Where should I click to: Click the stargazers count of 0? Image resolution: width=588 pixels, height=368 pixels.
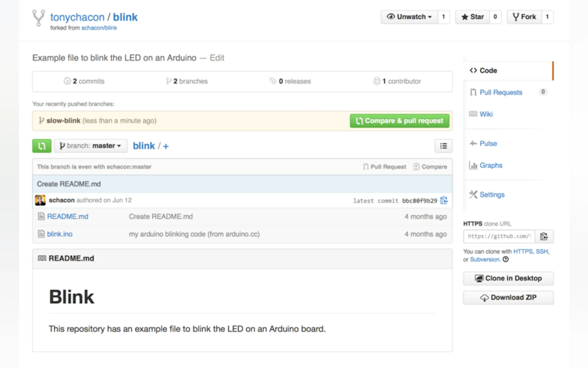(495, 17)
